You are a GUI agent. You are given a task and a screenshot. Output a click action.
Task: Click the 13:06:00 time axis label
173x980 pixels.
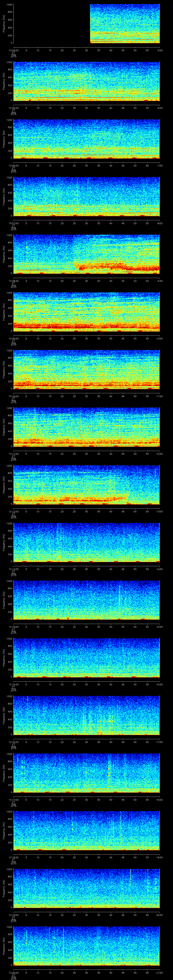click(13, 166)
